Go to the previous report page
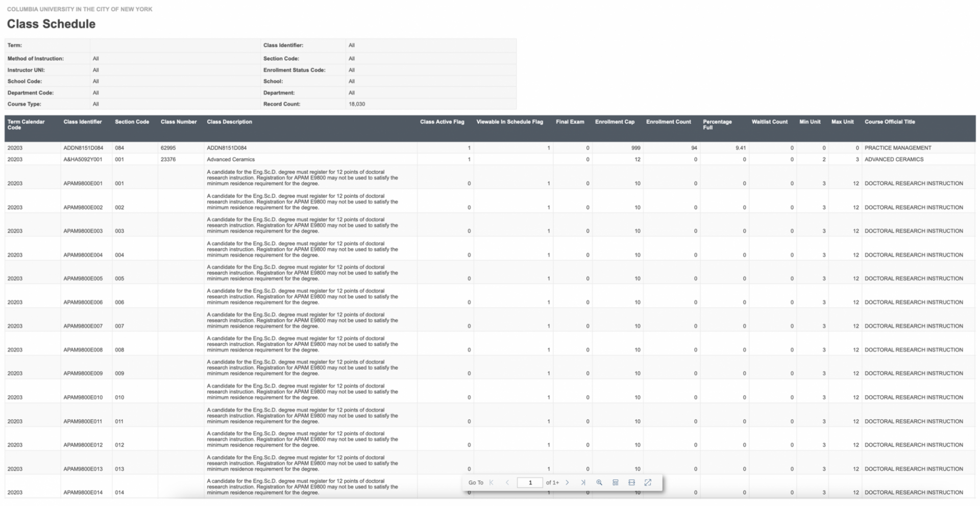980x506 pixels. (x=507, y=483)
